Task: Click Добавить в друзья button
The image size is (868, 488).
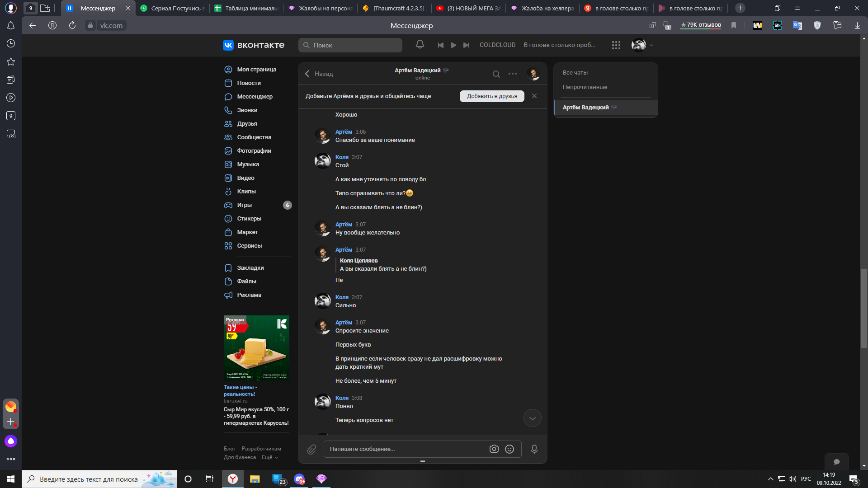Action: 492,96
